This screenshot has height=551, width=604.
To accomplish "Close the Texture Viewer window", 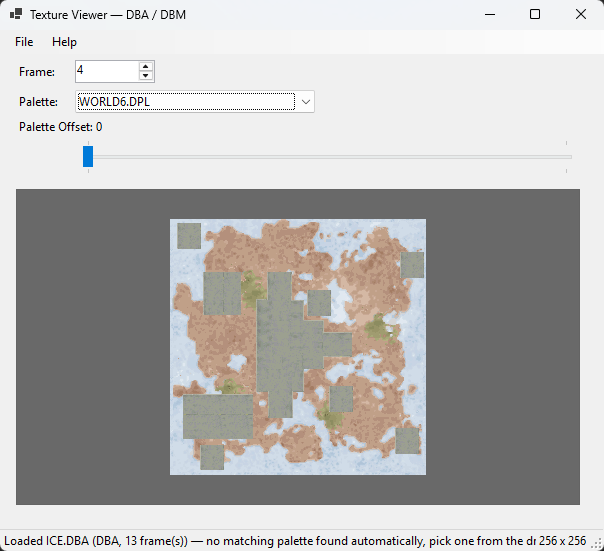I will tap(581, 15).
